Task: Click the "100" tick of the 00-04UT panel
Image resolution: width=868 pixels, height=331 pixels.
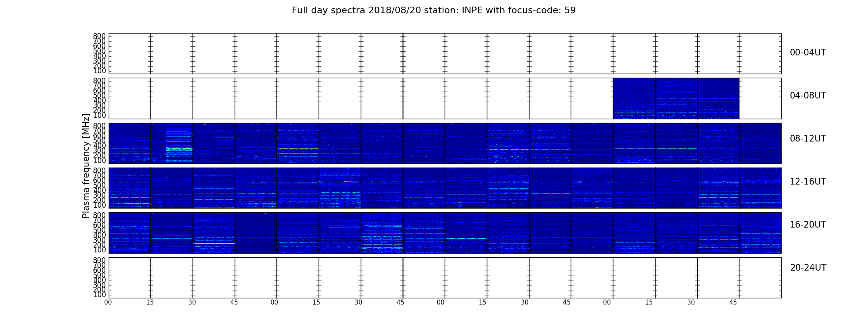Action: point(99,71)
